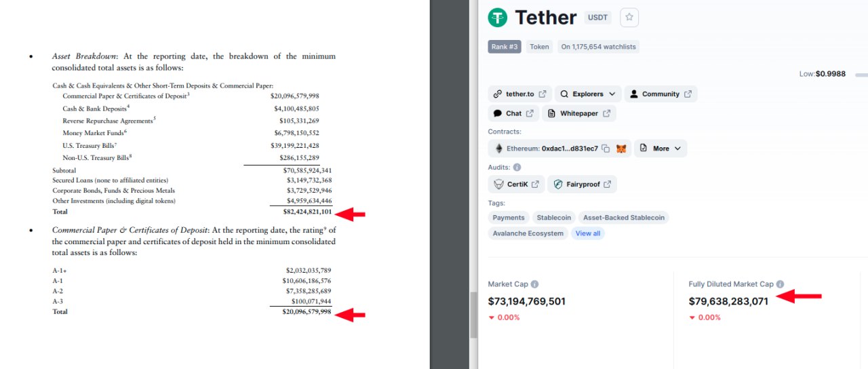The height and width of the screenshot is (369, 868).
Task: Open the Chat link
Action: pos(513,113)
